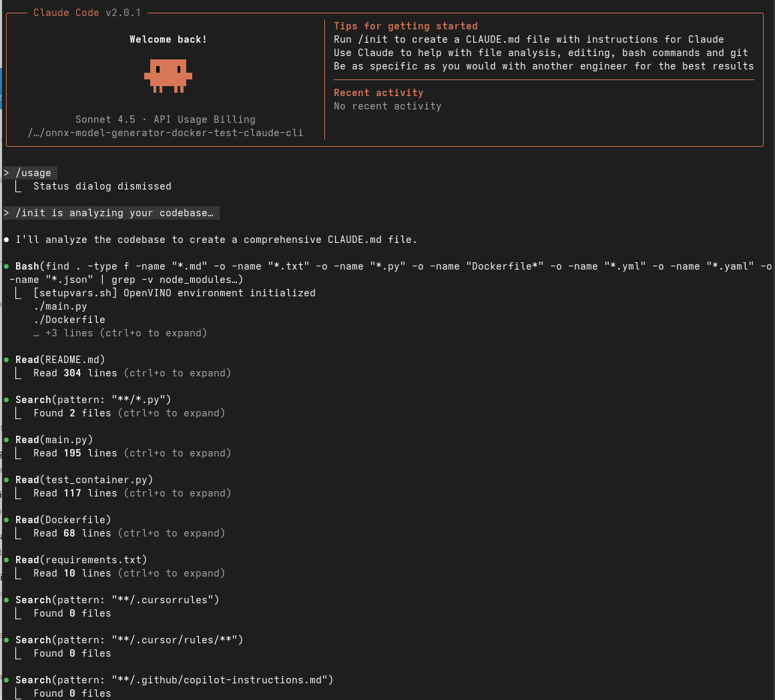The width and height of the screenshot is (775, 700).
Task: Click the orange Claude pixel mascot
Action: point(168,75)
